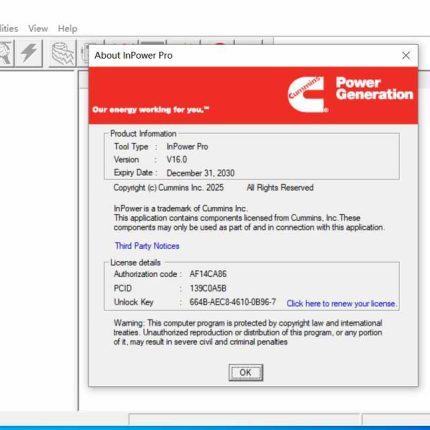The image size is (430, 430).
Task: Click the copyright warning paragraph
Action: pos(248,332)
